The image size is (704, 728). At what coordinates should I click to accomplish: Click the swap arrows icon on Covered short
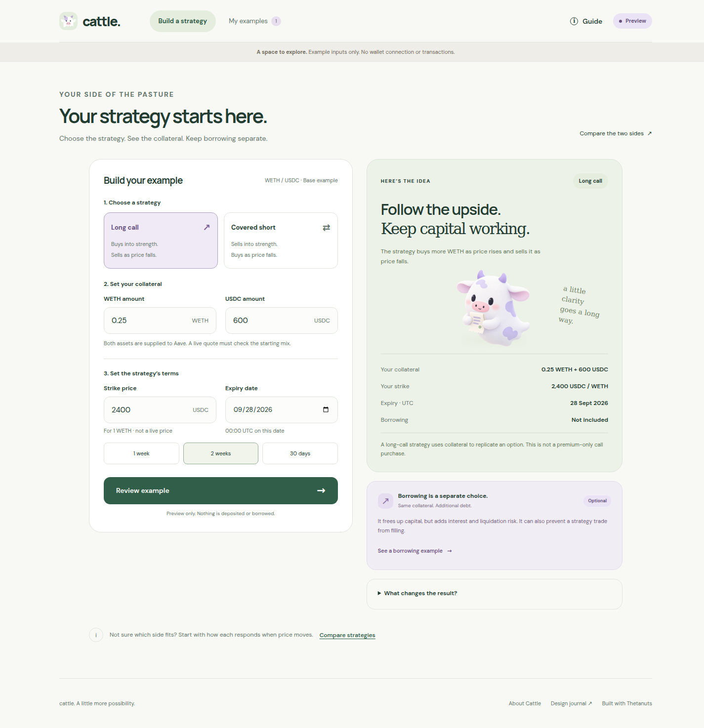tap(327, 228)
